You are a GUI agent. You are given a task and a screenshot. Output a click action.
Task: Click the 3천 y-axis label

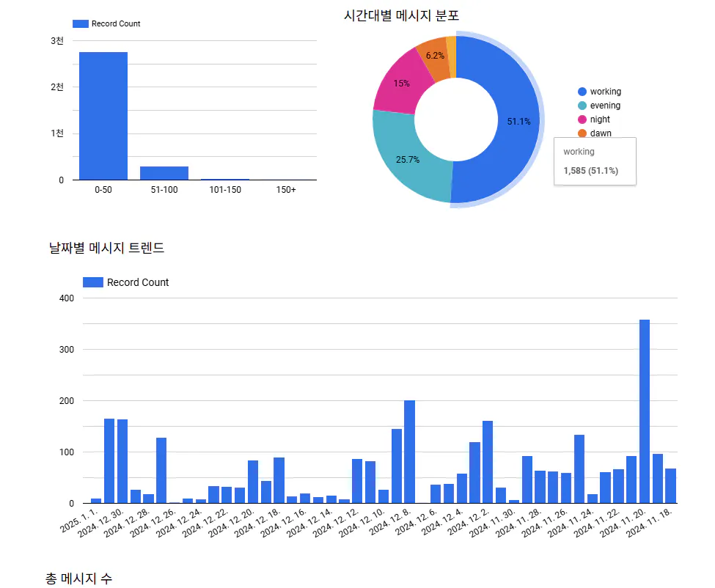pos(57,41)
